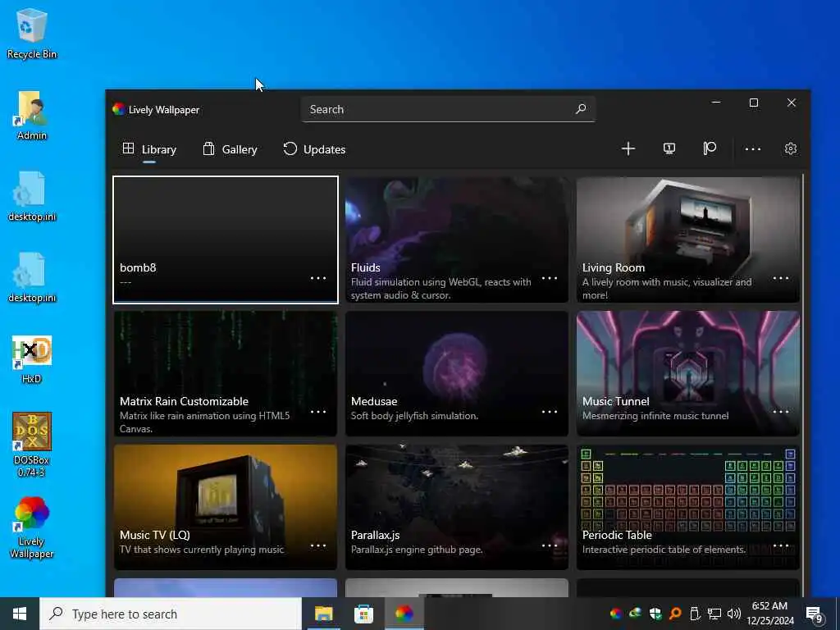Open Microsoft Store from the taskbar
Screen dimensions: 840x630
(x=363, y=614)
